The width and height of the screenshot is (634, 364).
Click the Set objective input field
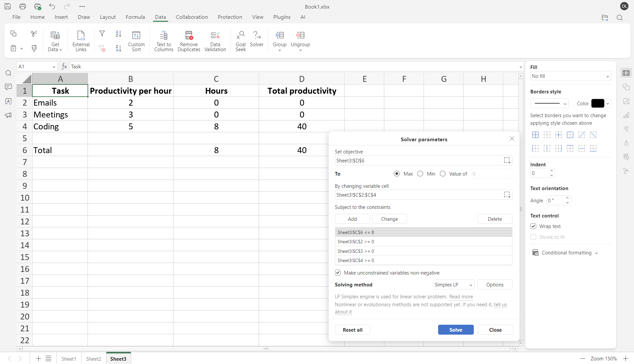[418, 161]
